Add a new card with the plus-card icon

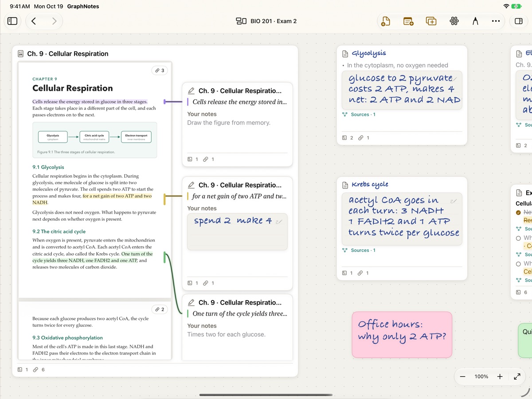408,21
